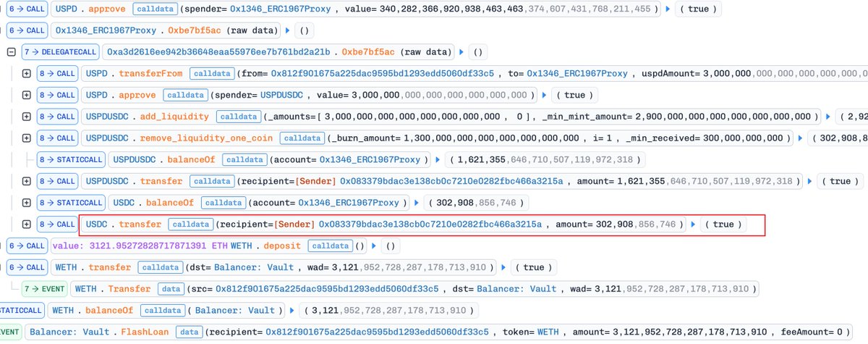868x344 pixels.
Task: Open calldata for USDC transfer
Action: [191, 225]
